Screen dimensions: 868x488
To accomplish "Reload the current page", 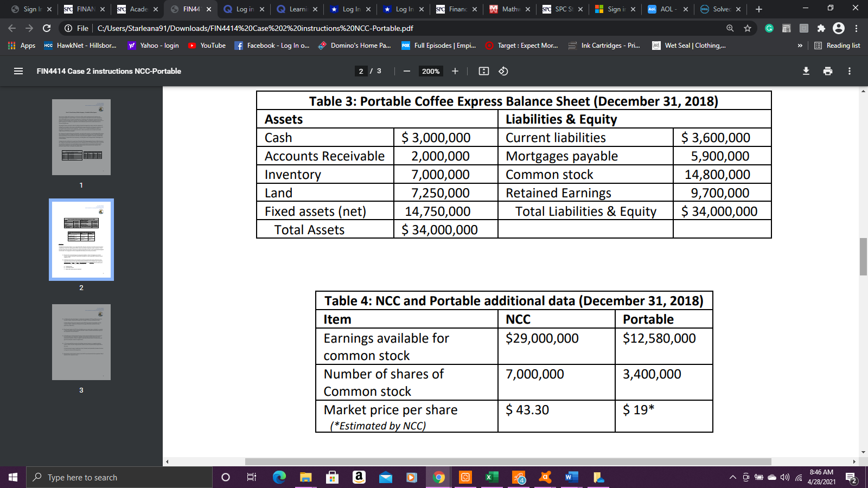I will click(47, 28).
